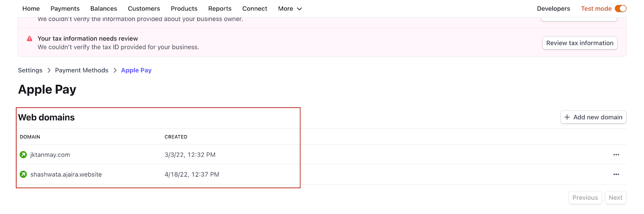644x214 pixels.
Task: Go to Settings breadcrumb
Action: (30, 70)
